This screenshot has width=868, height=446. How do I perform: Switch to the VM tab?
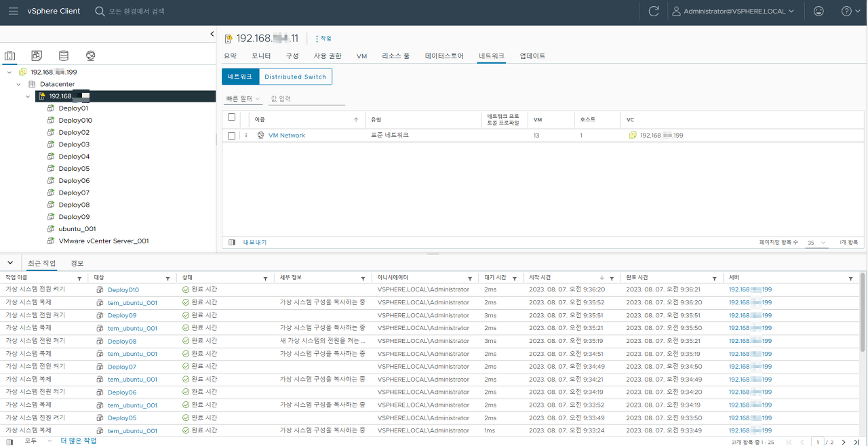(x=361, y=56)
